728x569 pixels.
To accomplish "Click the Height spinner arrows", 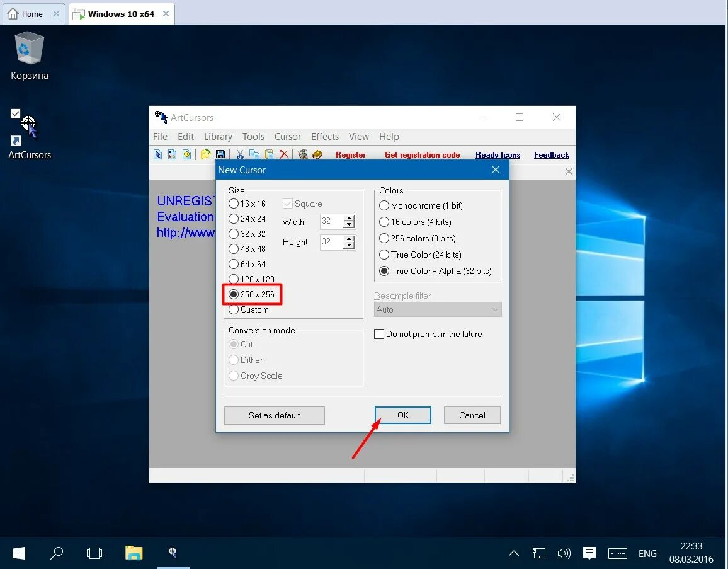I will 349,242.
